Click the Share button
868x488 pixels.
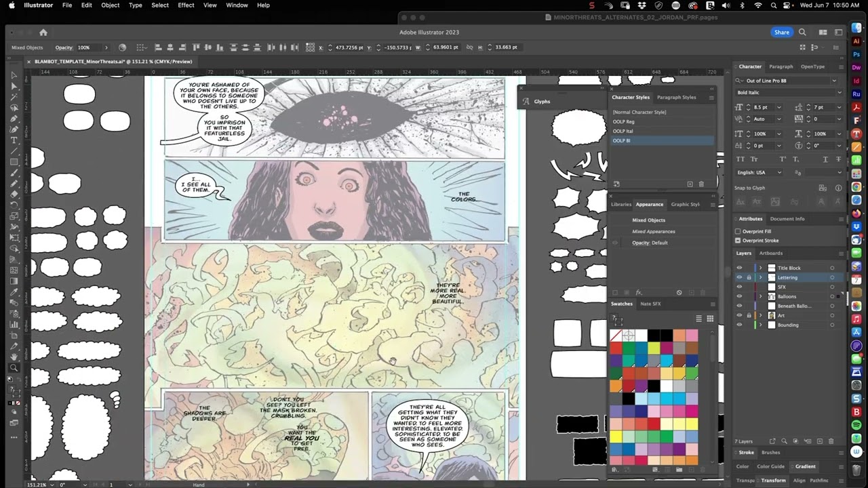point(782,32)
